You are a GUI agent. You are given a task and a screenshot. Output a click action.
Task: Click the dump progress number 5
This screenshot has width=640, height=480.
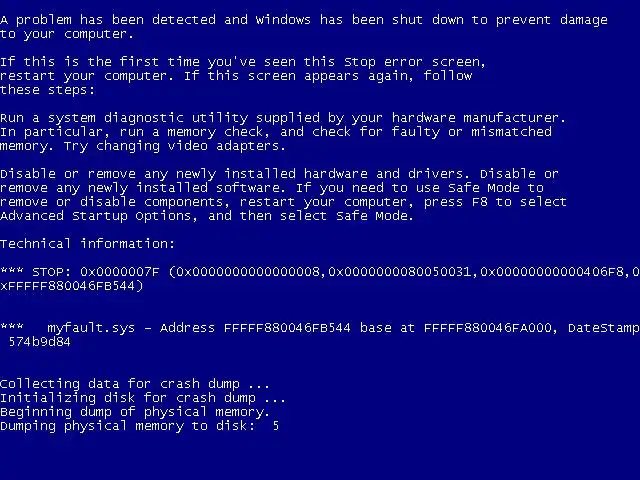(x=276, y=426)
